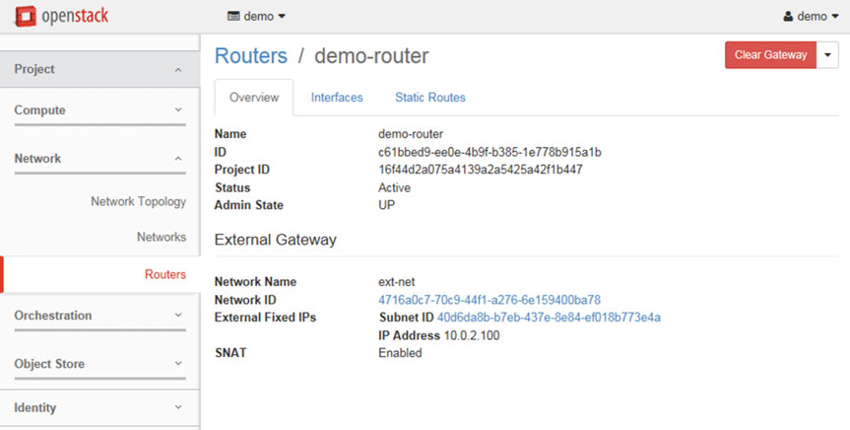
Task: Switch to the Interfaces tab
Action: point(337,98)
